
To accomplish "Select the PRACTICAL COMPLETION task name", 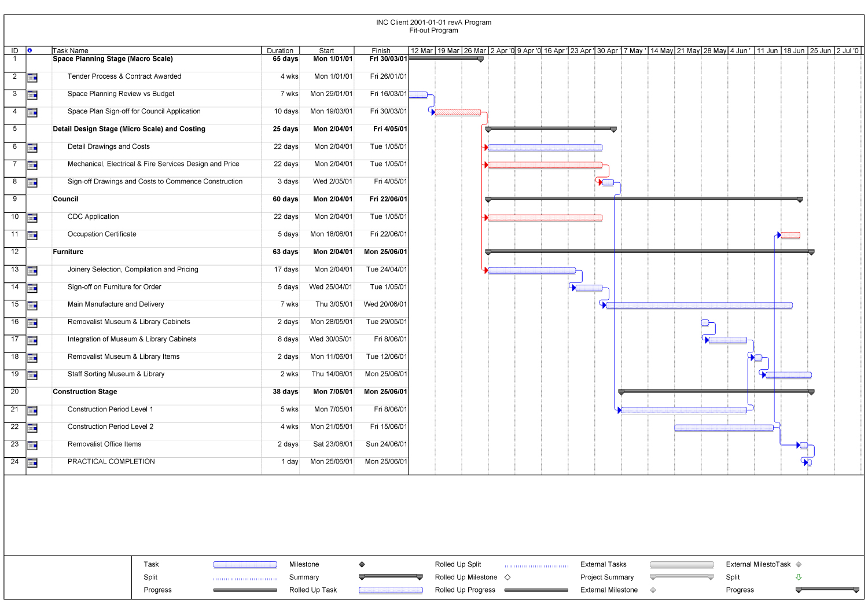I will (111, 462).
